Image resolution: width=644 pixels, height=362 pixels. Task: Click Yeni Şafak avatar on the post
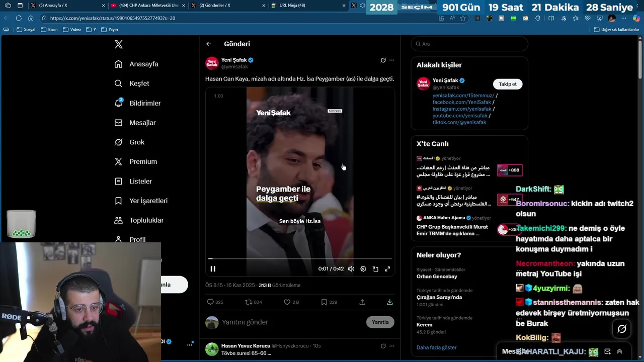point(212,63)
